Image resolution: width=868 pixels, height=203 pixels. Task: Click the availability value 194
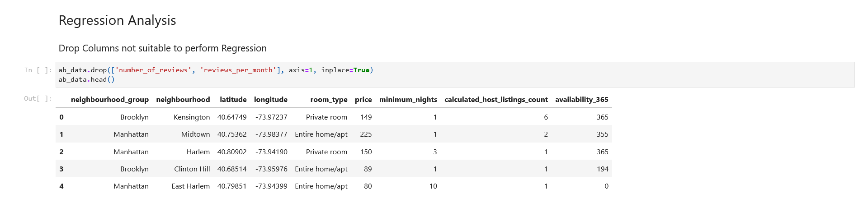[603, 169]
